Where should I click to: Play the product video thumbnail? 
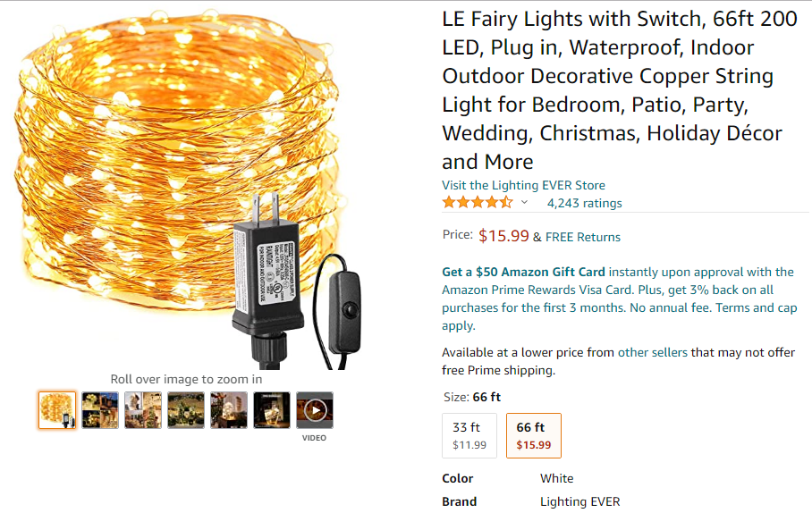(315, 410)
